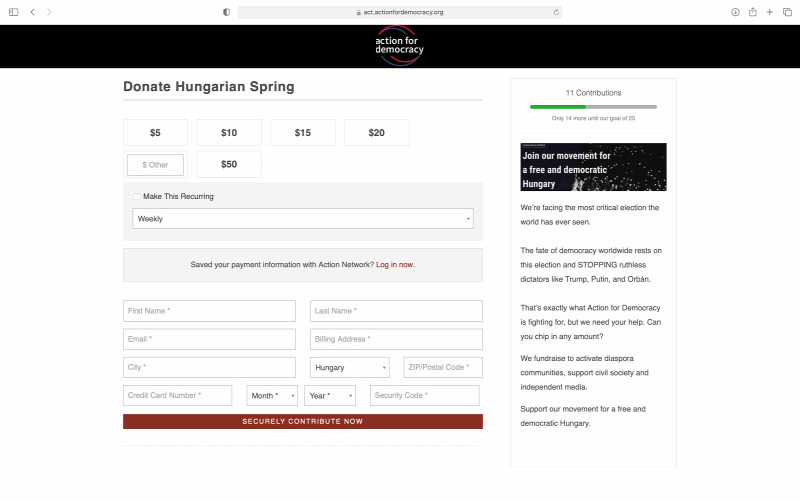Open the downloads icon in Safari toolbar
800x501 pixels.
pos(735,12)
